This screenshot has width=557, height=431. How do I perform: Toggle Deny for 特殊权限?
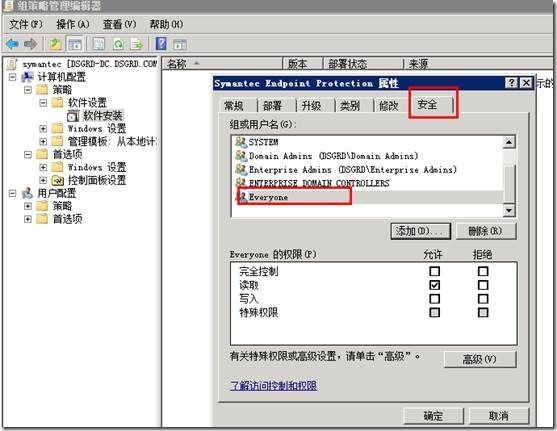pyautogui.click(x=483, y=312)
